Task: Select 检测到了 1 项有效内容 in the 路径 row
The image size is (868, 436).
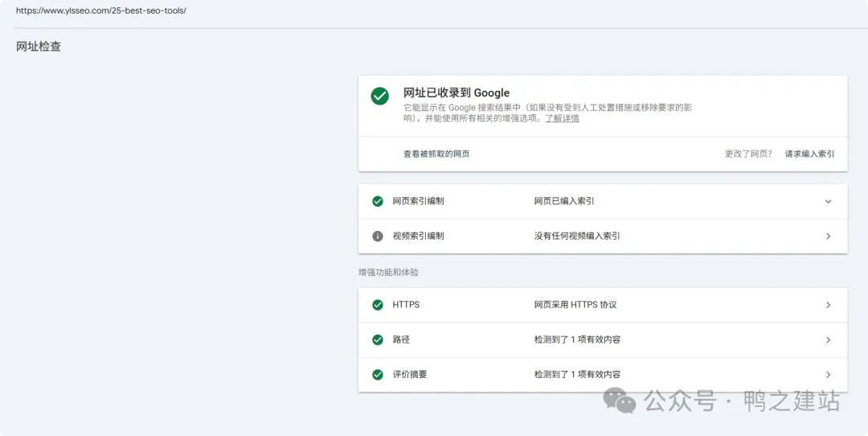Action: (577, 339)
